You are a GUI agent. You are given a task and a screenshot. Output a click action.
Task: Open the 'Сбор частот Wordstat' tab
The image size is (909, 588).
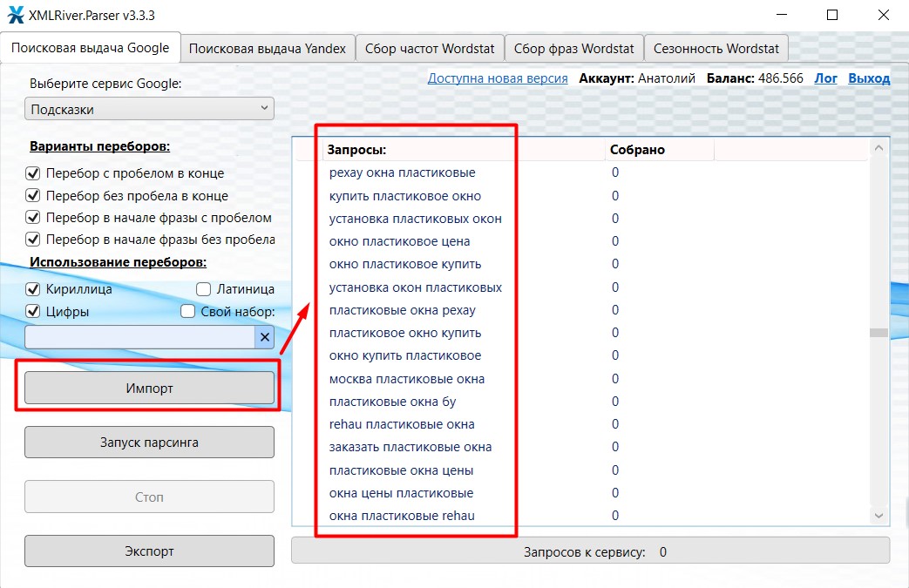(430, 49)
